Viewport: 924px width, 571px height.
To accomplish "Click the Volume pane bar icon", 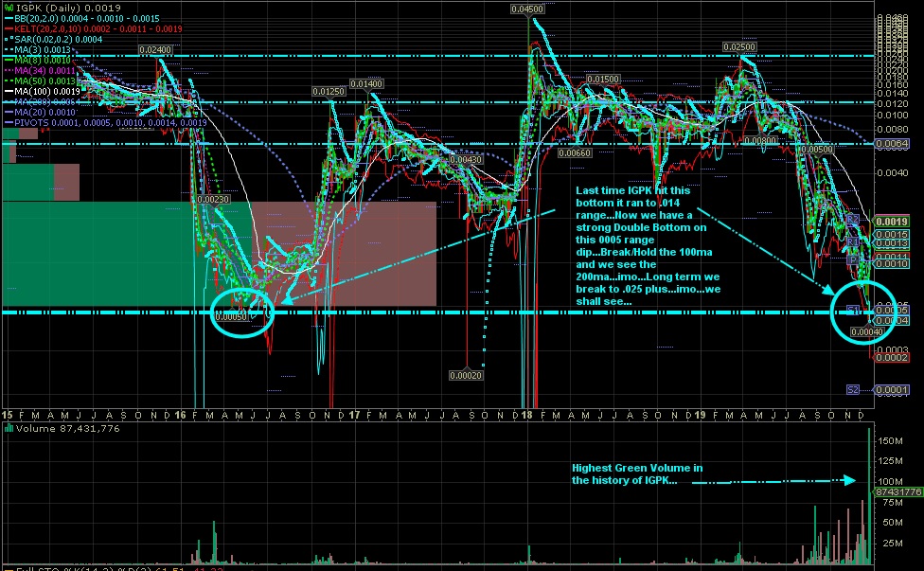I will pyautogui.click(x=9, y=428).
